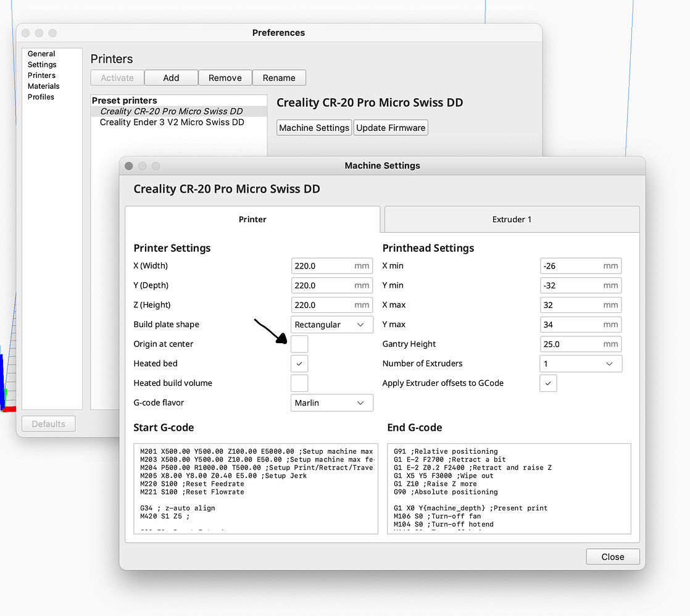Enable the Heated build volume checkbox

coord(299,383)
